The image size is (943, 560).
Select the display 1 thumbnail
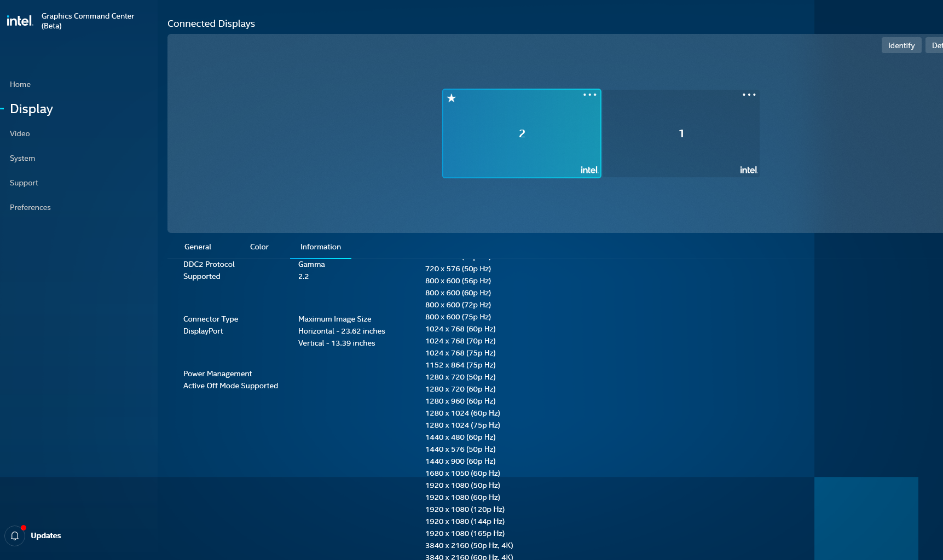(681, 133)
